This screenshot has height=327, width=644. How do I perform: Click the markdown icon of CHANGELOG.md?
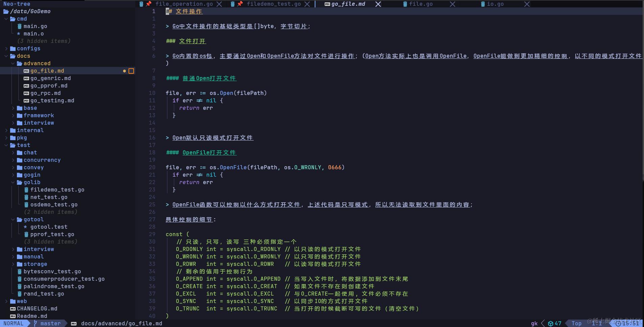tap(13, 309)
